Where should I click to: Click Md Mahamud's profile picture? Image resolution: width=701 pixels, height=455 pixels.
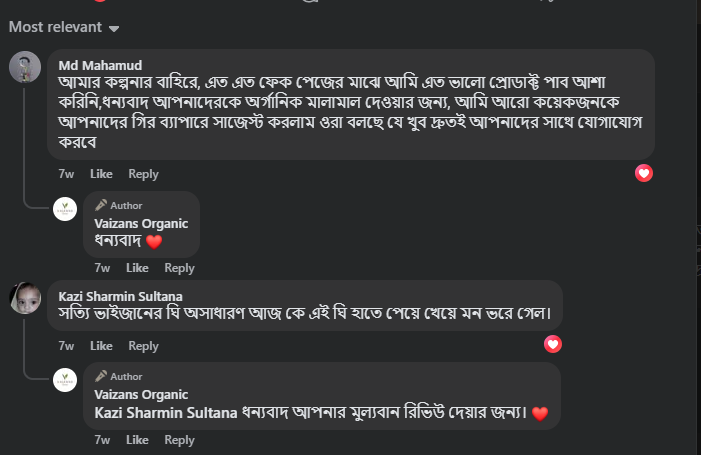24,67
